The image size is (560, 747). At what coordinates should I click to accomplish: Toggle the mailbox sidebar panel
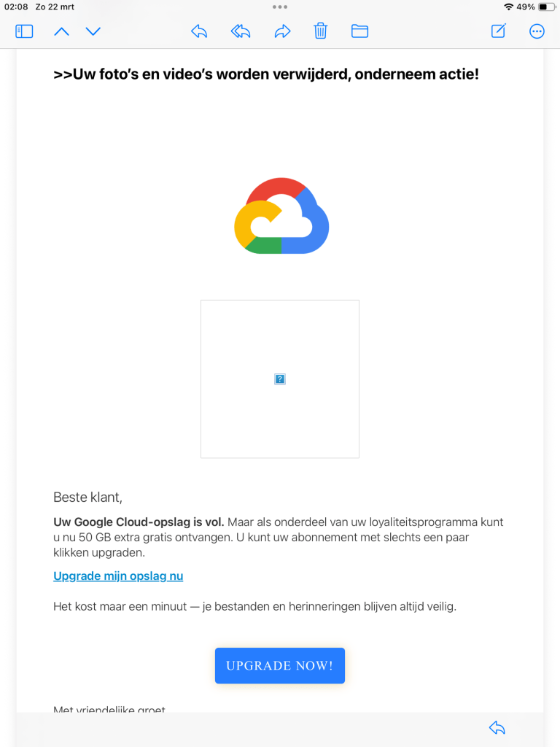[24, 31]
